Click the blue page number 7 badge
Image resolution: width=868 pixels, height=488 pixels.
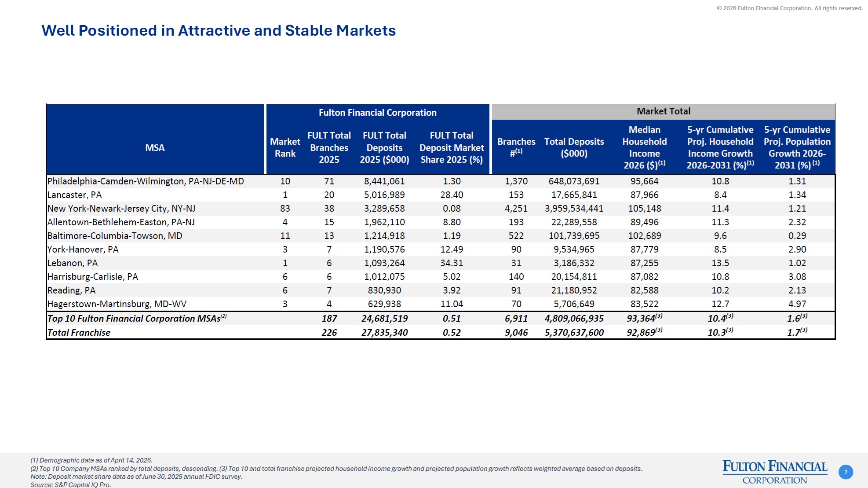(846, 472)
